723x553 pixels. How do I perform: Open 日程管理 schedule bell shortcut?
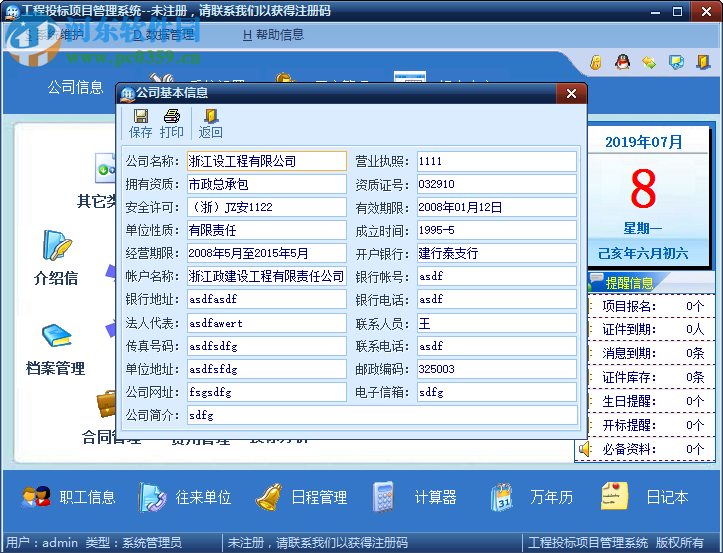[302, 497]
